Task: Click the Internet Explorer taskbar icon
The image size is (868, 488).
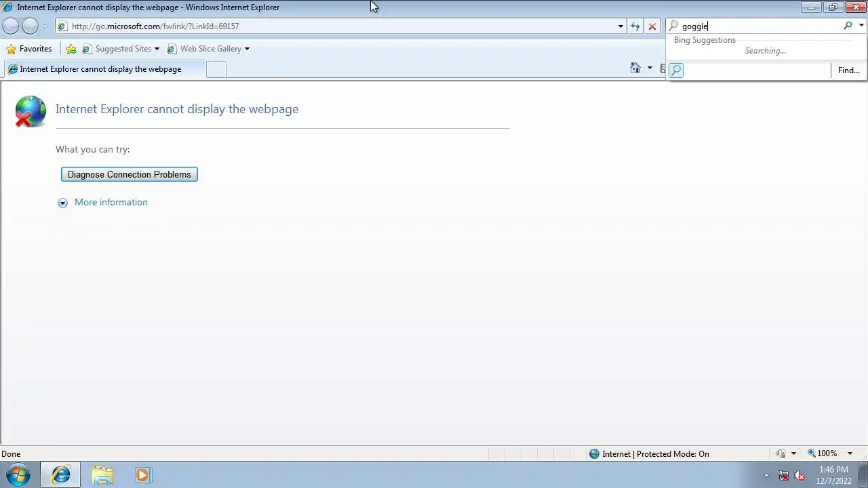Action: [x=60, y=475]
